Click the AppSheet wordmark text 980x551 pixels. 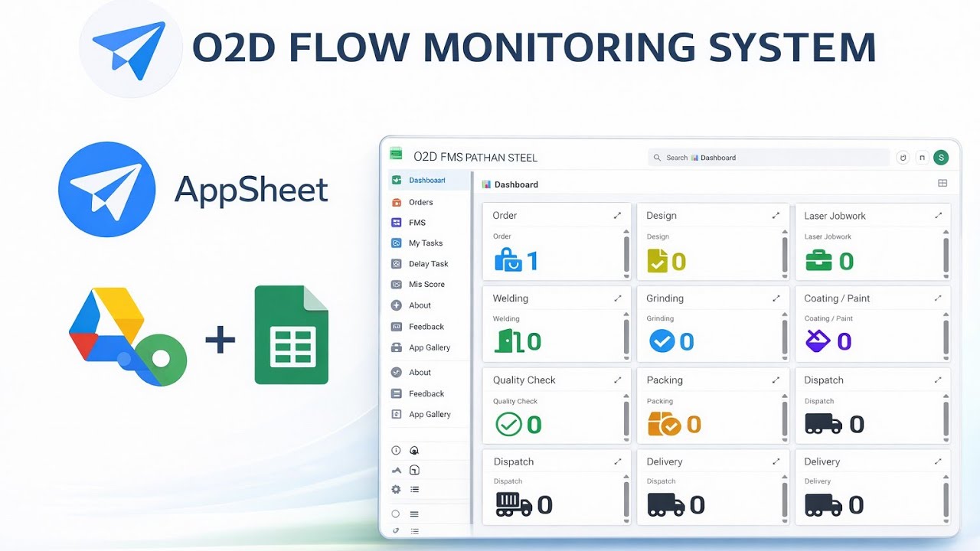point(251,190)
